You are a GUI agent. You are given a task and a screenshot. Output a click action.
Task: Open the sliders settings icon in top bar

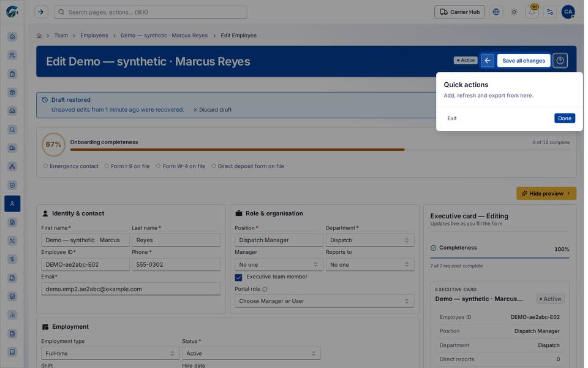[x=550, y=12]
